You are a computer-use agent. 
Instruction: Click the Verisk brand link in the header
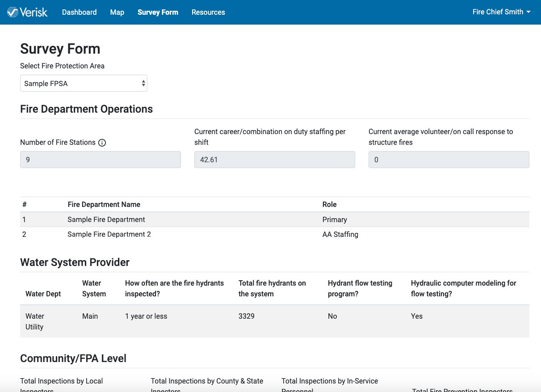(27, 12)
